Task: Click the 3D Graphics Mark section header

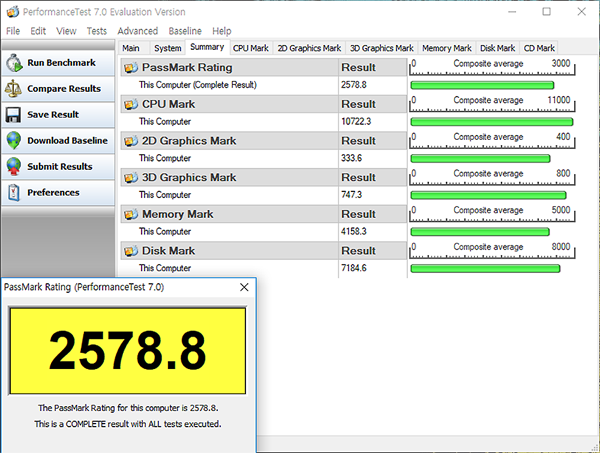Action: pyautogui.click(x=230, y=178)
